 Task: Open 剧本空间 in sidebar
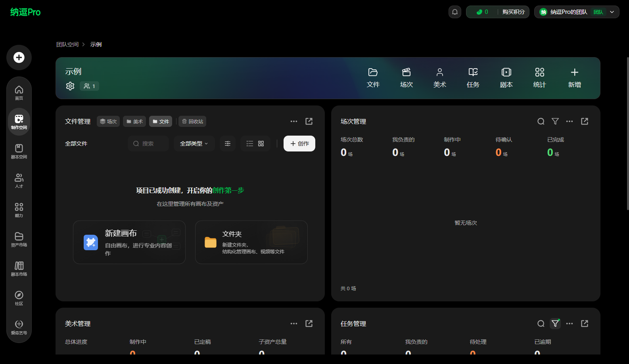(19, 151)
